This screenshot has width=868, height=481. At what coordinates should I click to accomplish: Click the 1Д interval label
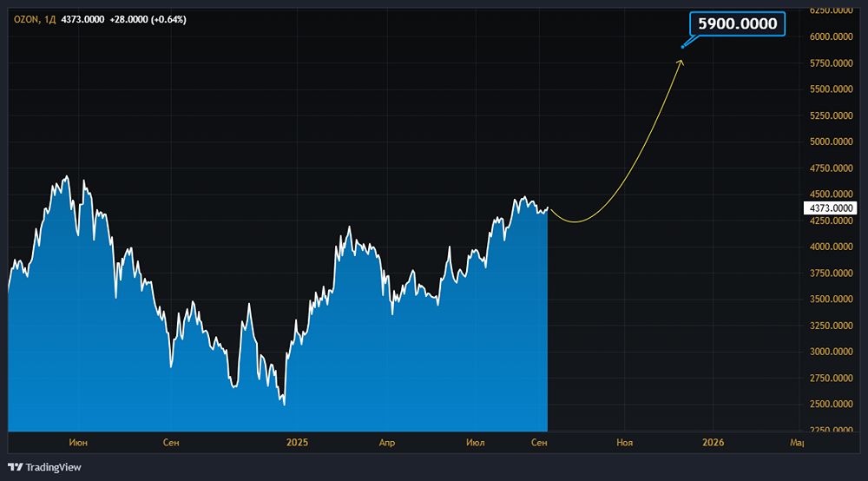pyautogui.click(x=49, y=19)
